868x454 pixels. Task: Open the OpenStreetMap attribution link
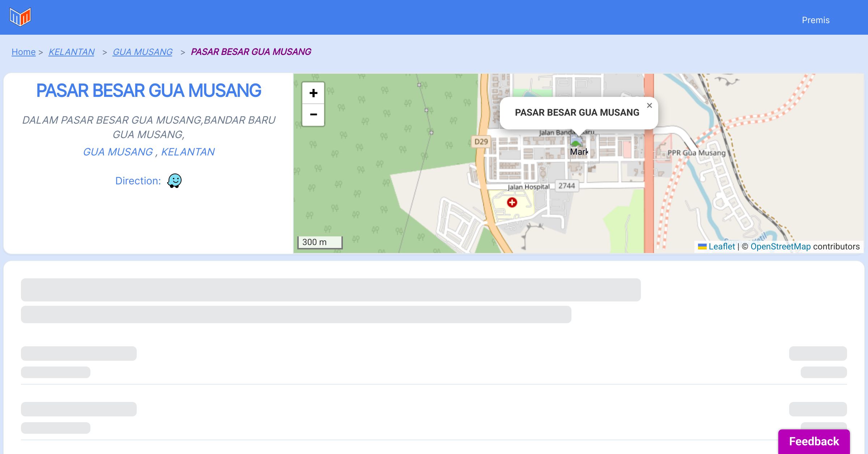[780, 247]
